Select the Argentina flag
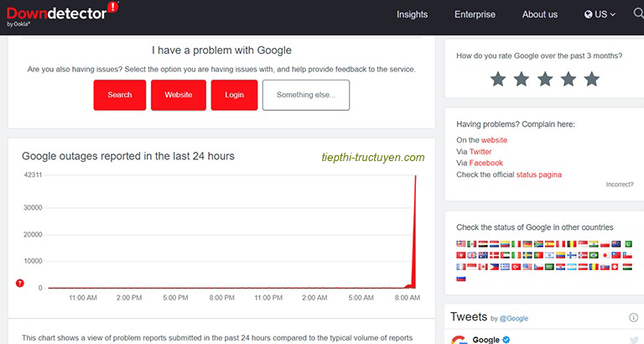Image resolution: width=644 pixels, height=344 pixels. tap(572, 267)
